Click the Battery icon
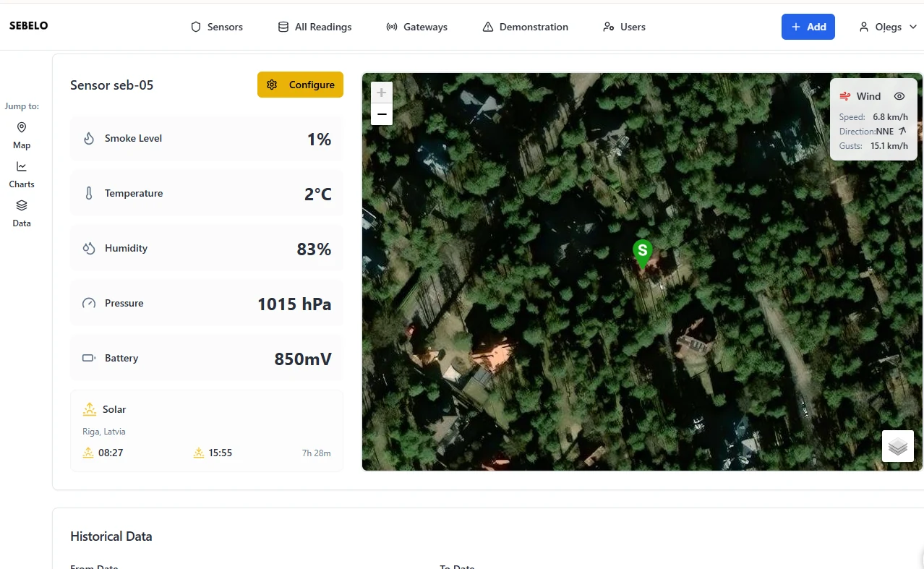 click(89, 358)
